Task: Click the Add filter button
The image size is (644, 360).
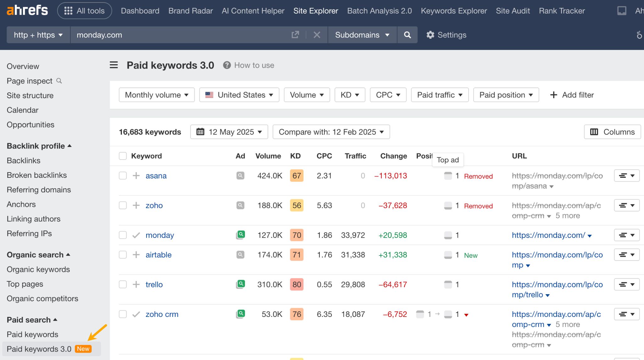Action: (572, 95)
